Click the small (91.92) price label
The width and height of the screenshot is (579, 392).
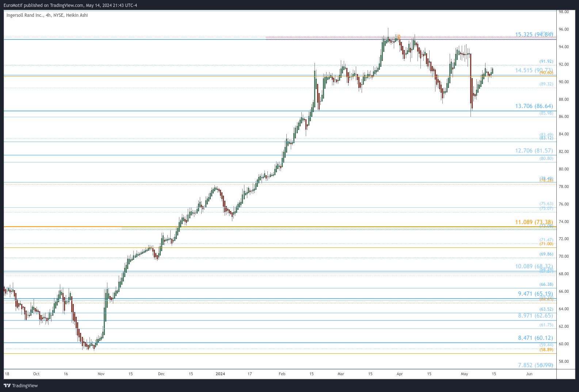coord(546,62)
